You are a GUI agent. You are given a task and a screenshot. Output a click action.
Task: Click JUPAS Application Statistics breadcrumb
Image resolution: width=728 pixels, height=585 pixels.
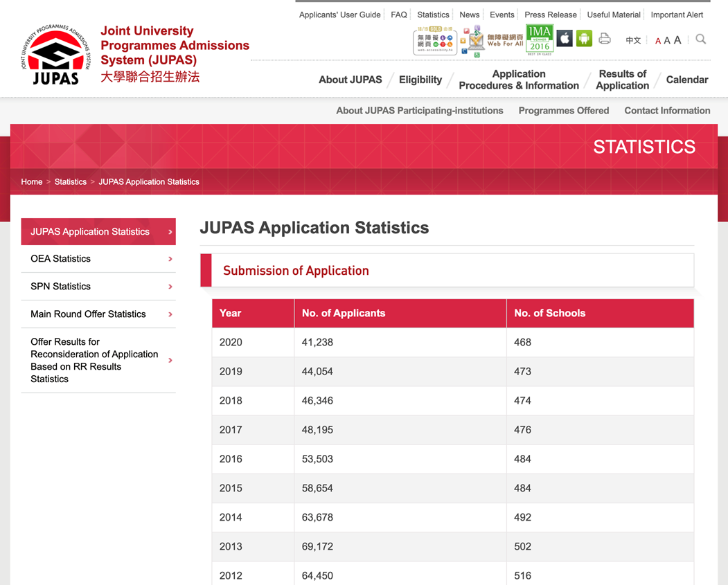tap(149, 182)
